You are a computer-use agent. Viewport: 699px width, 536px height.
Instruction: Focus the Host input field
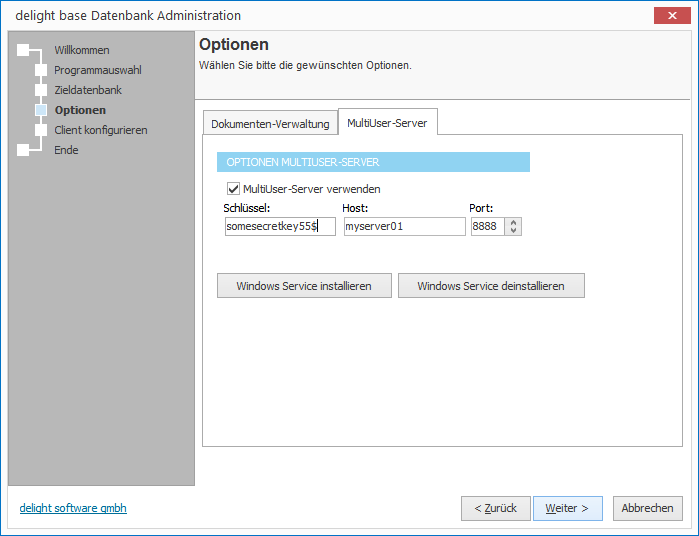[x=403, y=227]
